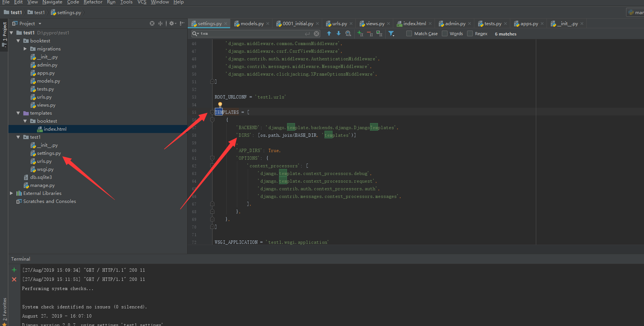Screen dimensions: 644x326
Task: Open search filter funnel icon
Action: pyautogui.click(x=391, y=34)
